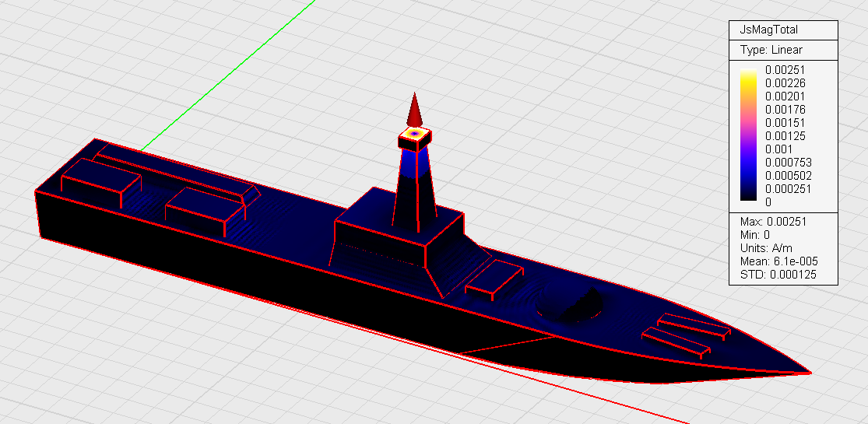Select the 'Max: 0.00251' statistic
Image resolution: width=868 pixels, height=424 pixels.
(x=773, y=222)
